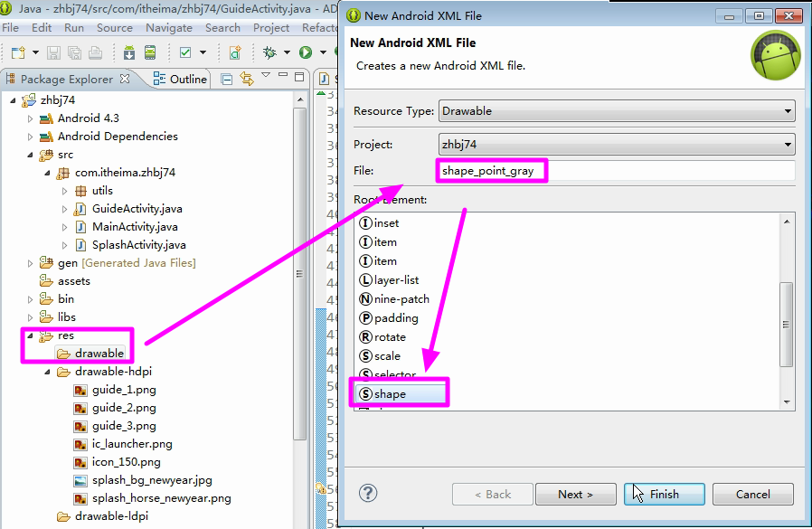Select SplashActivity.java in the tree

[x=138, y=245]
